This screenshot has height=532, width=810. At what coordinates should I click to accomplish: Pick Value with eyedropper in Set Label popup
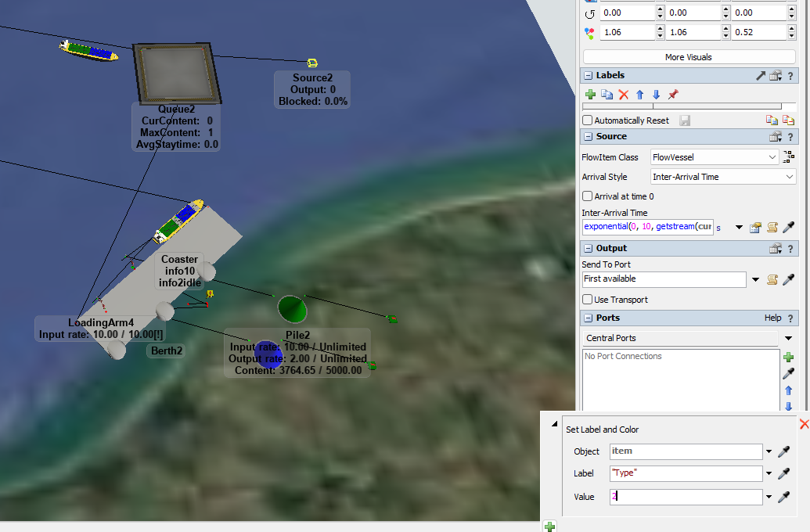click(x=783, y=497)
